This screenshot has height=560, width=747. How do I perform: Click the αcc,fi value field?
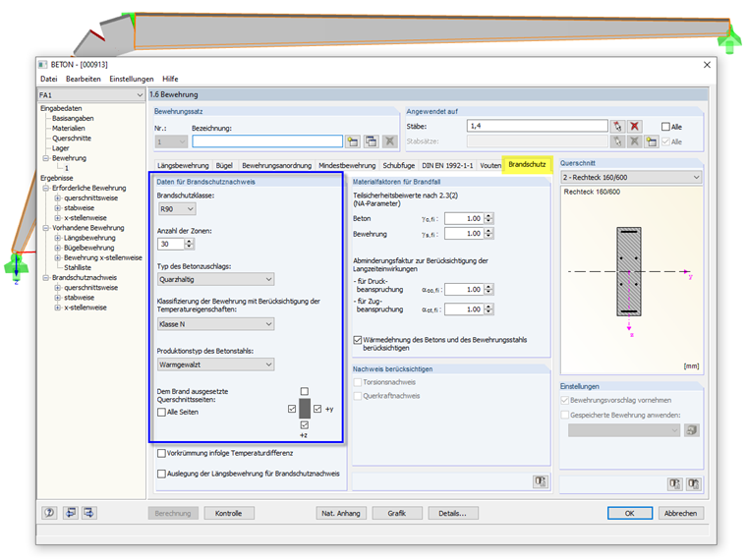coord(464,290)
